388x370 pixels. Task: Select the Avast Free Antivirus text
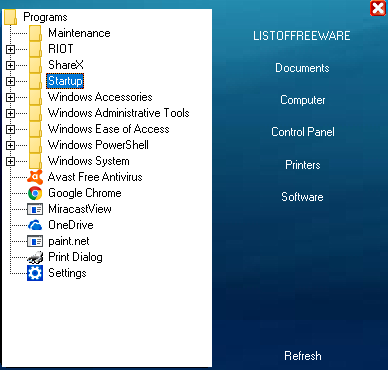pos(95,177)
